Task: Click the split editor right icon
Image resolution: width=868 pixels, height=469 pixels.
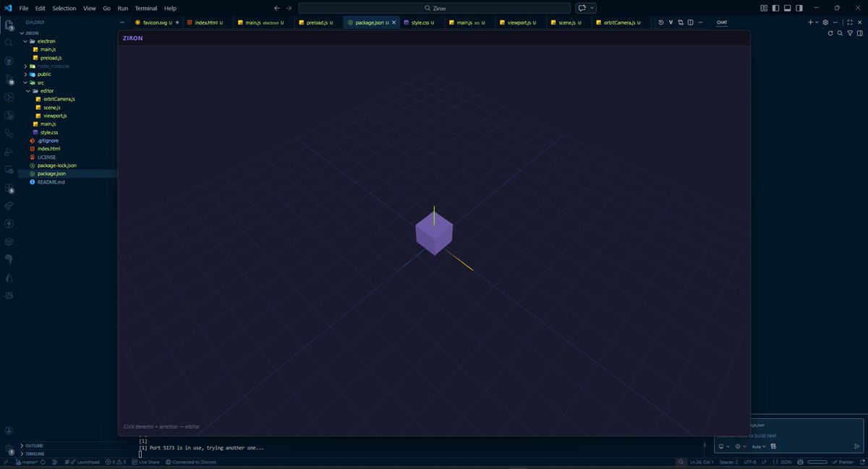Action: 690,22
